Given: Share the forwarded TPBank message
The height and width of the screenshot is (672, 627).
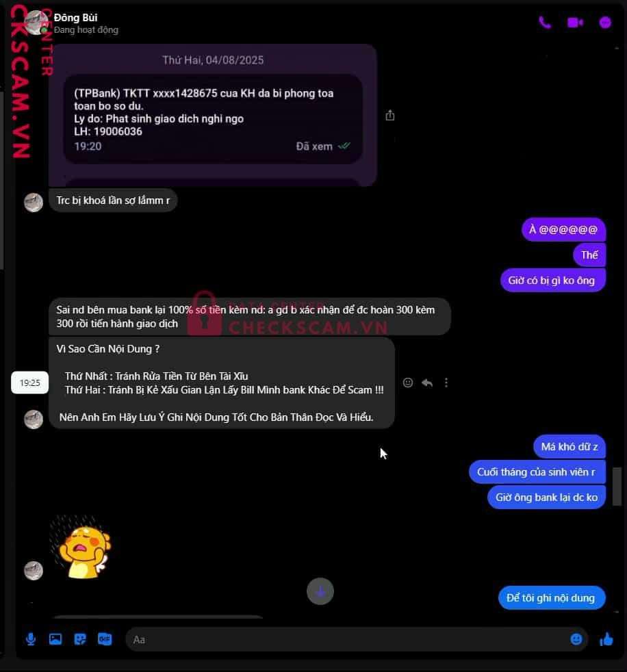Looking at the screenshot, I should pos(390,115).
